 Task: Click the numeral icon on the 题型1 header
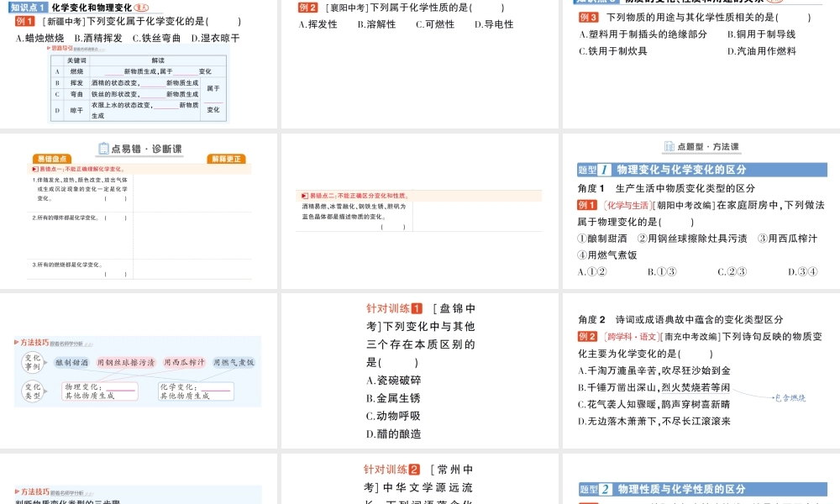pos(603,169)
